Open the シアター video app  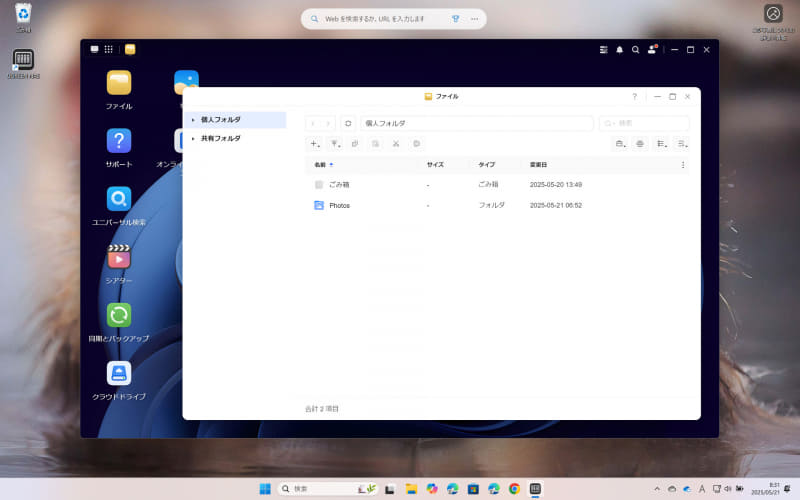pos(119,257)
